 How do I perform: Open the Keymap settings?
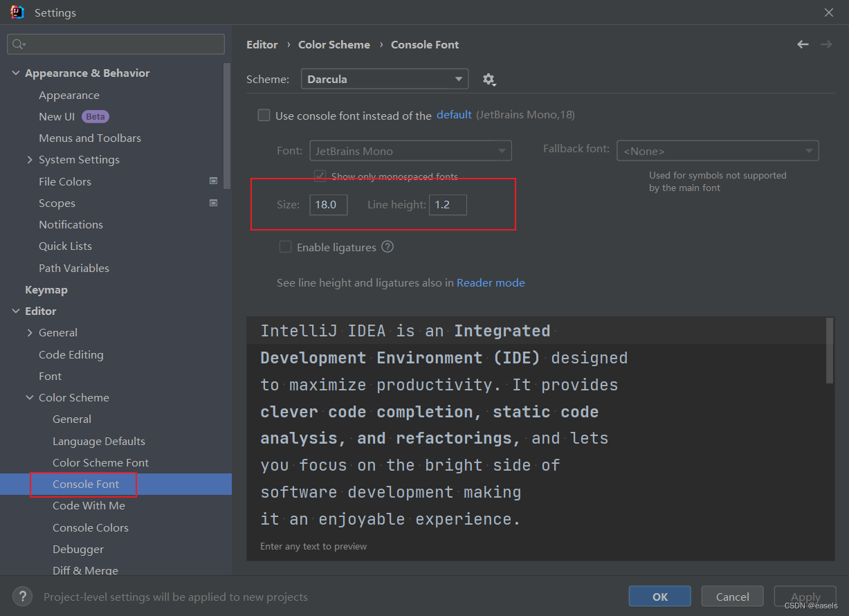[46, 289]
